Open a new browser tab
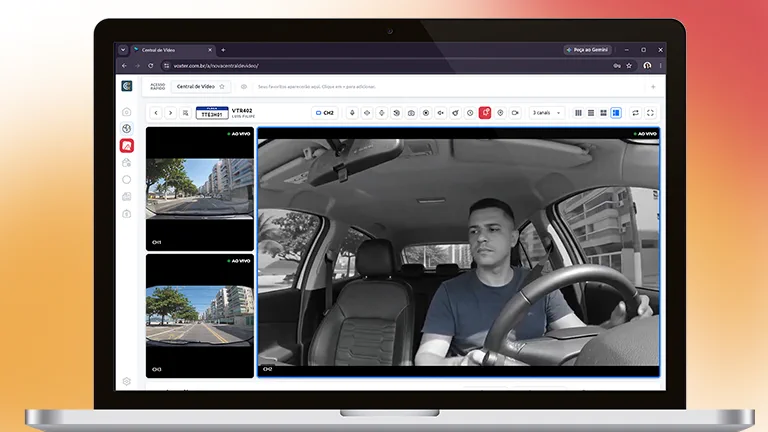Screen dimensions: 768x432 click(x=223, y=50)
